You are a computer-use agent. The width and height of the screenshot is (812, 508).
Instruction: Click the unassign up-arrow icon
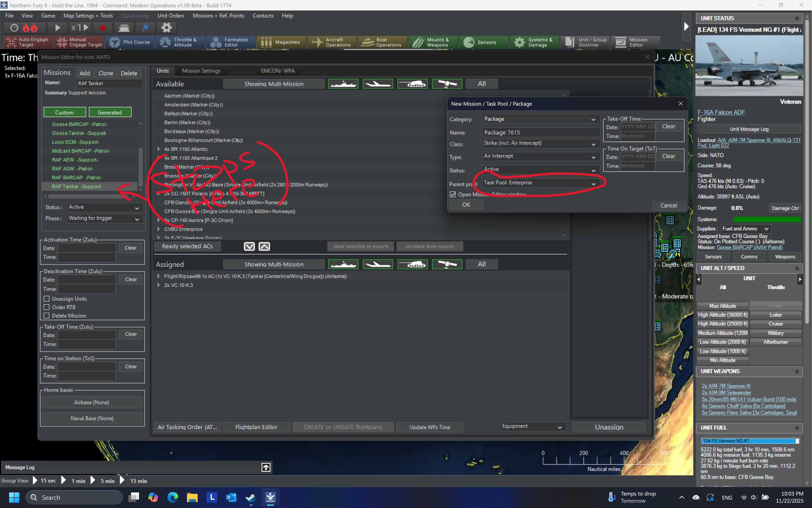[x=264, y=246]
